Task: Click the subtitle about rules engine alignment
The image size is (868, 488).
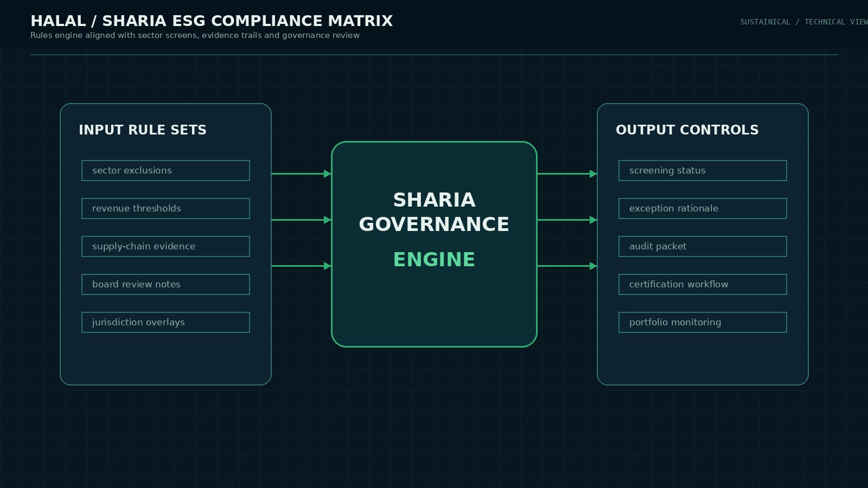Action: click(195, 35)
